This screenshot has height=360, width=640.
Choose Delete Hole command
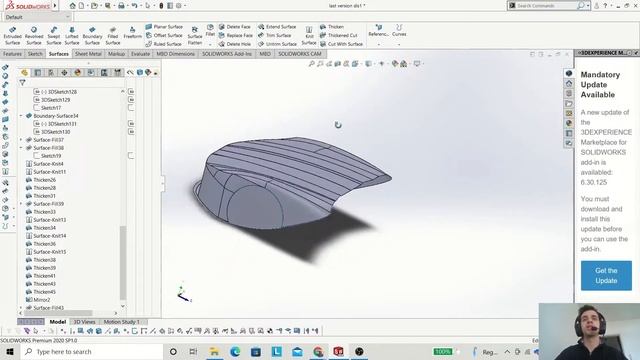click(235, 44)
